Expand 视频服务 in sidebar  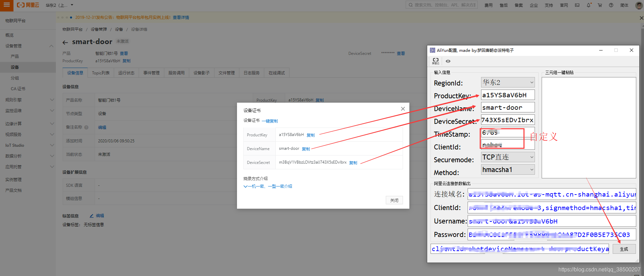pyautogui.click(x=52, y=134)
